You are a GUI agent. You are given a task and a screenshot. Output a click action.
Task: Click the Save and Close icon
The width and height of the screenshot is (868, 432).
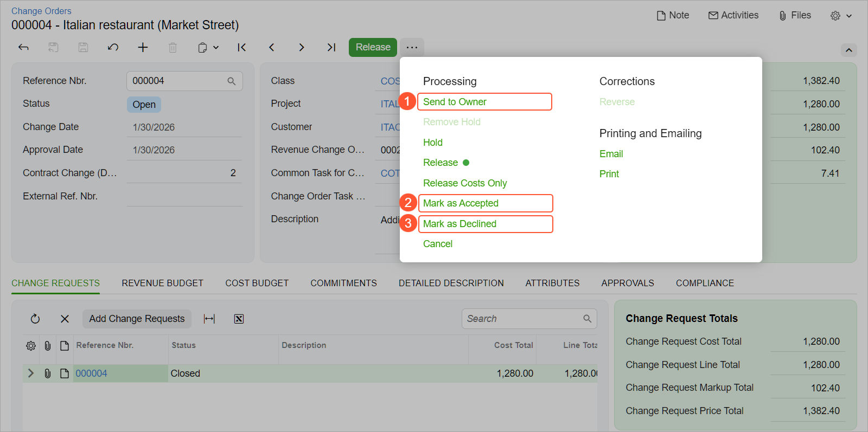click(53, 47)
